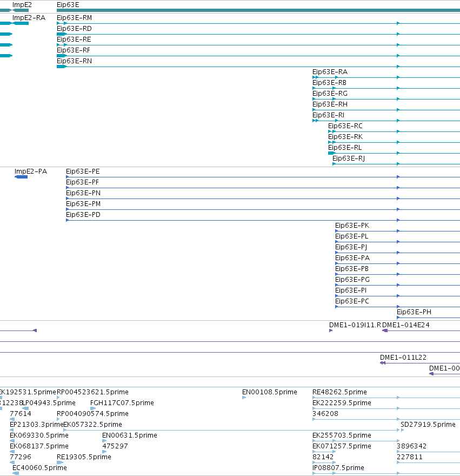This screenshot has height=476, width=460.
Task: Open EST label EC40060.5prime
Action: coord(39,468)
